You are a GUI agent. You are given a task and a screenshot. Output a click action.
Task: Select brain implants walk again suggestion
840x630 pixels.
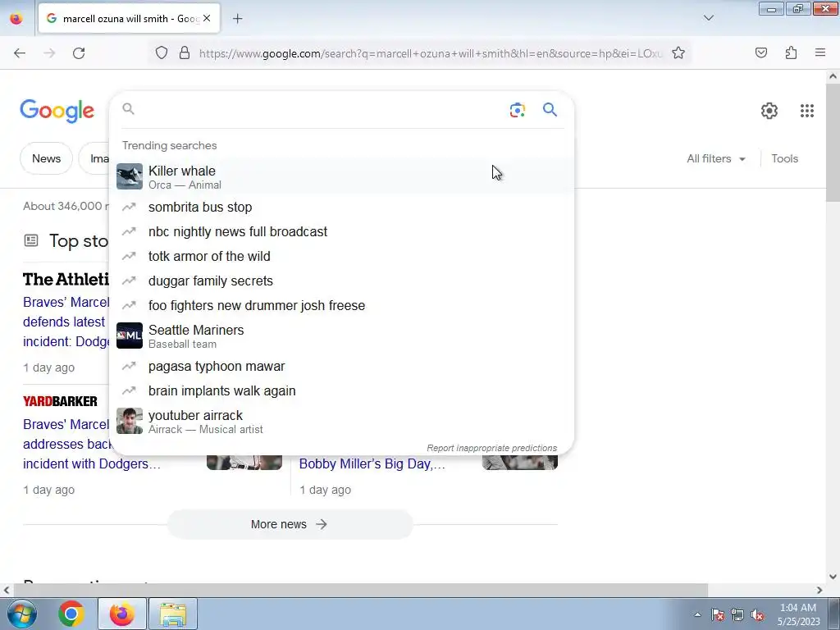(341, 391)
